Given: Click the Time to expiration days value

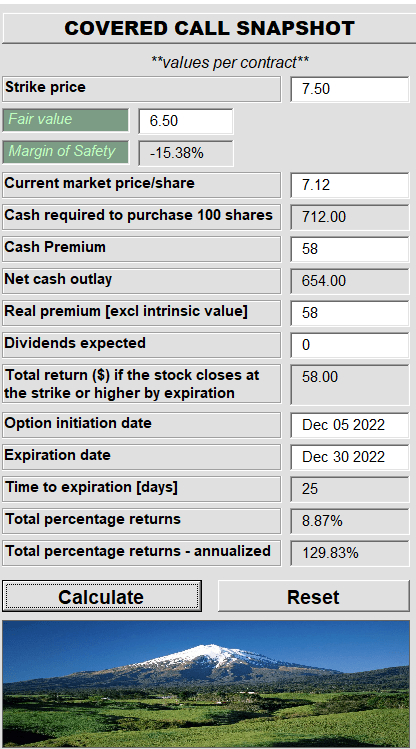Looking at the screenshot, I should pyautogui.click(x=350, y=489).
